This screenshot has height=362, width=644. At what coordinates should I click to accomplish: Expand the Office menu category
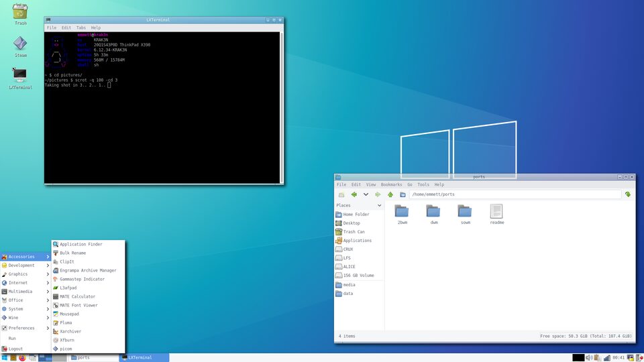[x=25, y=300]
